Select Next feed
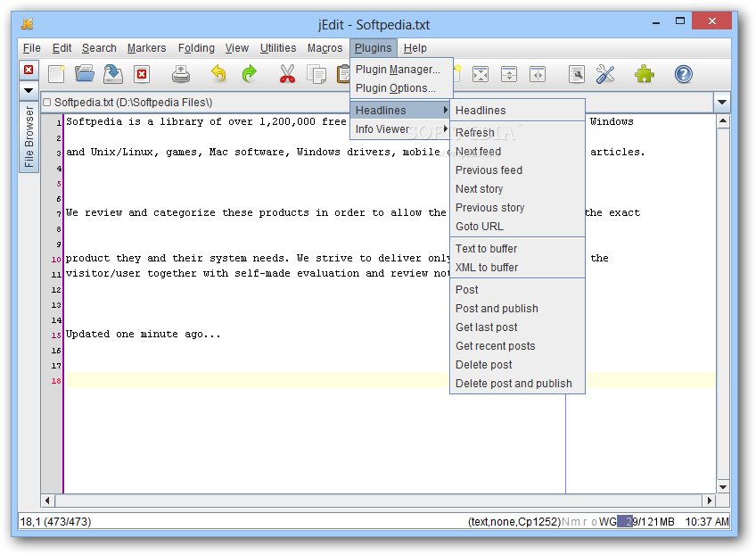 pyautogui.click(x=517, y=152)
